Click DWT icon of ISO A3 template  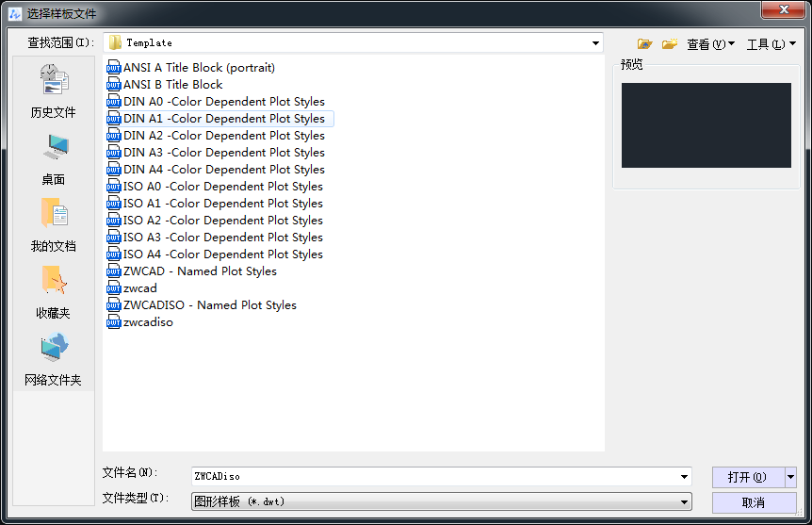[113, 238]
